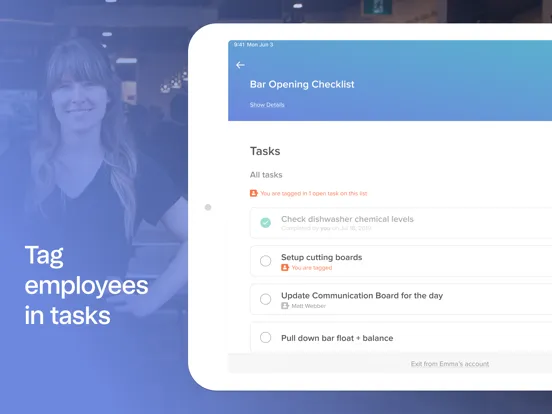Click the 'Tasks' section heading
This screenshot has height=414, width=552.
265,151
